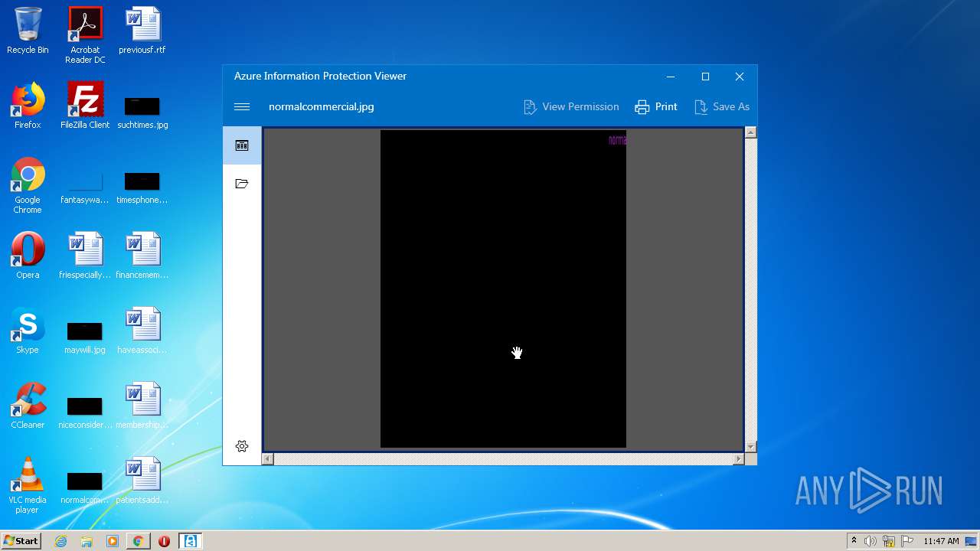Select the Skype desktop icon
Viewport: 980px width, 551px height.
(x=28, y=331)
